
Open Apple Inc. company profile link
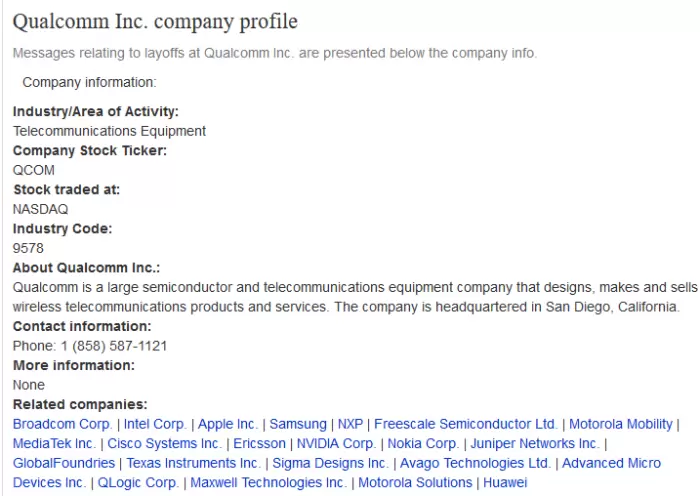(x=228, y=424)
